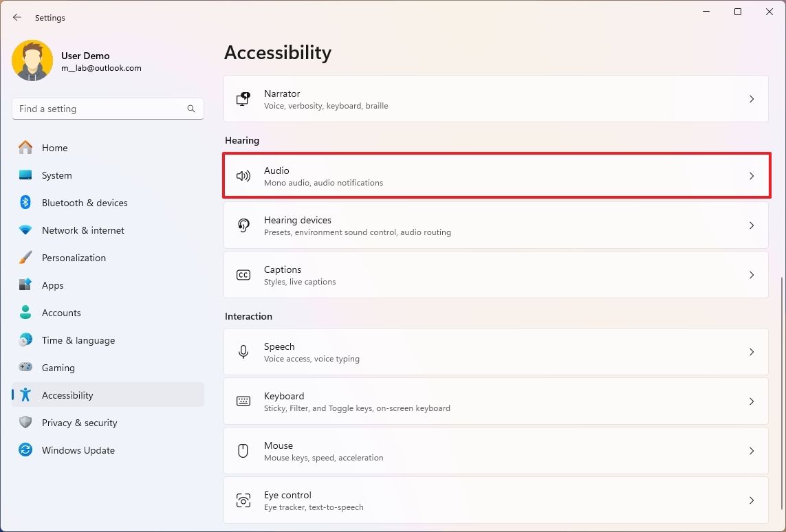Select Bluetooth & devices in the sidebar
786x532 pixels.
[85, 202]
